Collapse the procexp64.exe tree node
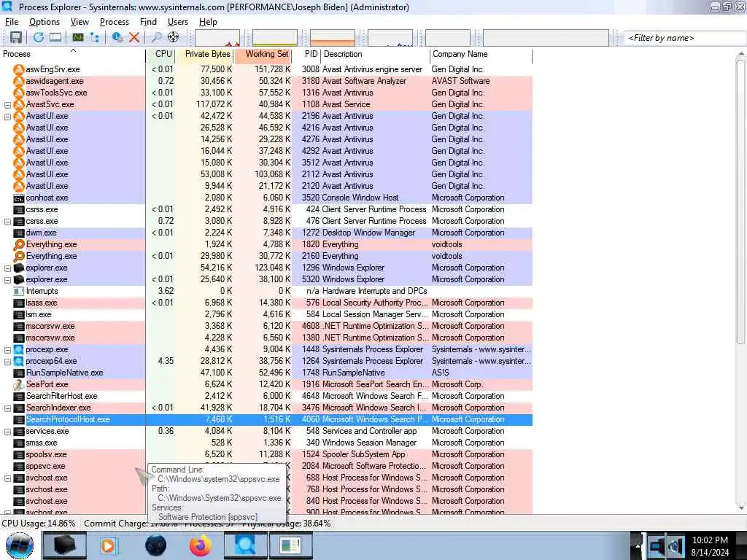Image resolution: width=747 pixels, height=560 pixels. click(x=7, y=362)
